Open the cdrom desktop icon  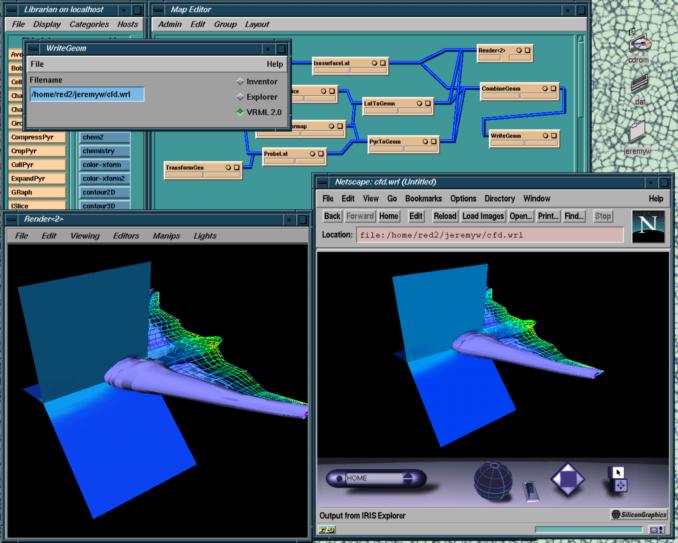tap(638, 45)
